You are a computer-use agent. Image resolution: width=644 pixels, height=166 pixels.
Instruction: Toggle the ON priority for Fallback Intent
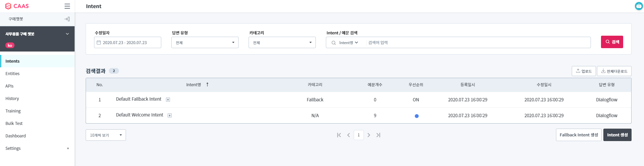(416, 100)
